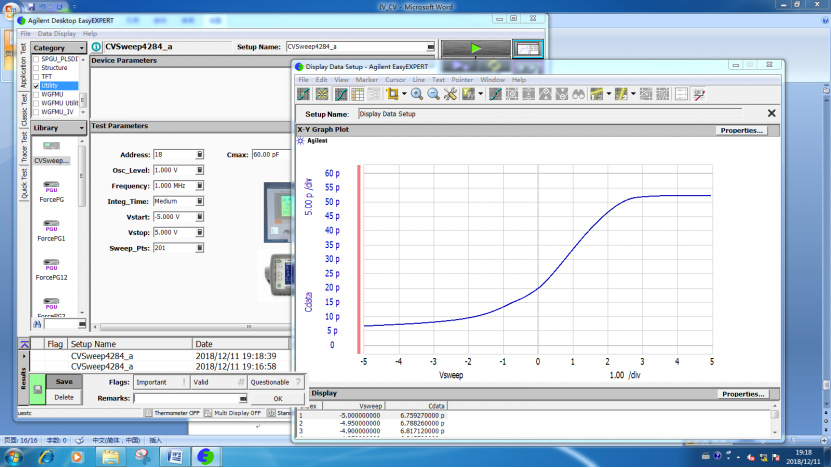This screenshot has width=831, height=468.
Task: Open the Cursor menu in Display Data Setup
Action: pos(395,80)
